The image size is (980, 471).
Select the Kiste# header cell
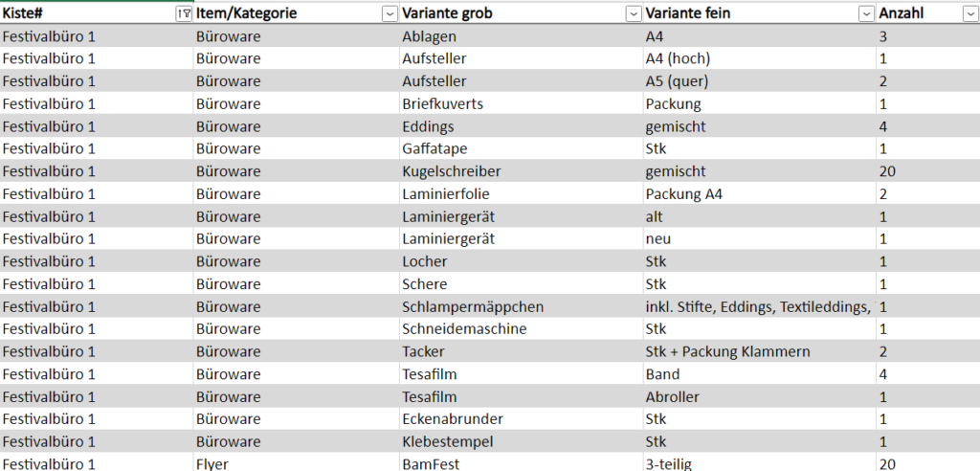97,13
